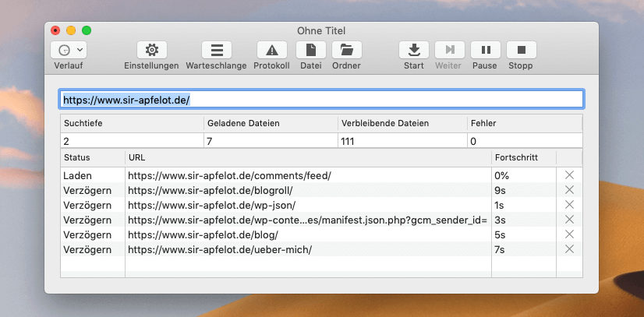Viewport: 644px width, 317px height.
Task: Remove the wp-json row with X
Action: [x=569, y=205]
